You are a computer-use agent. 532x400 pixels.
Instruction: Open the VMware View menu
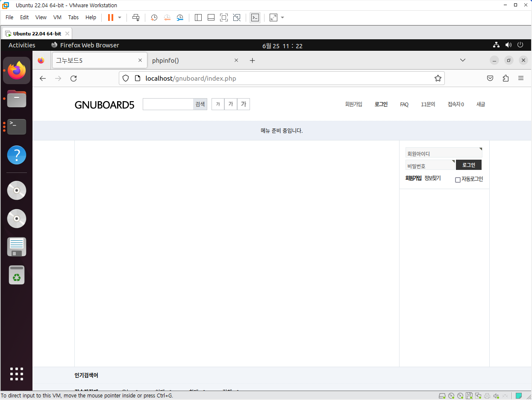point(41,18)
